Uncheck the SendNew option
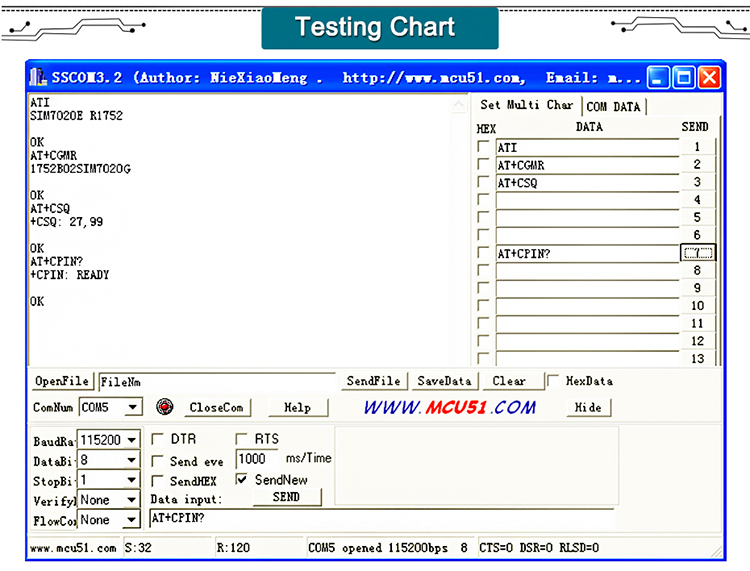This screenshot has height=571, width=750. (x=241, y=480)
